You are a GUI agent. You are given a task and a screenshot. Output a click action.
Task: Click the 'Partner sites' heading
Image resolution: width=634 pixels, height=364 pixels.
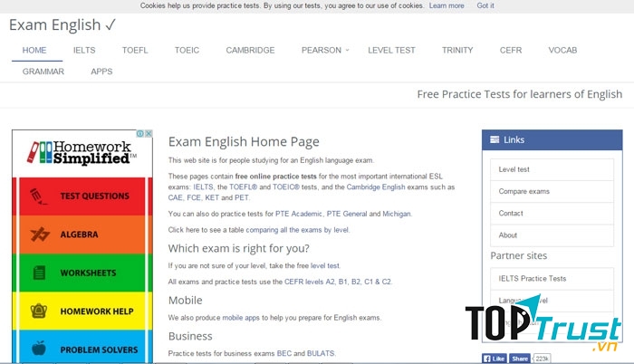pyautogui.click(x=518, y=255)
